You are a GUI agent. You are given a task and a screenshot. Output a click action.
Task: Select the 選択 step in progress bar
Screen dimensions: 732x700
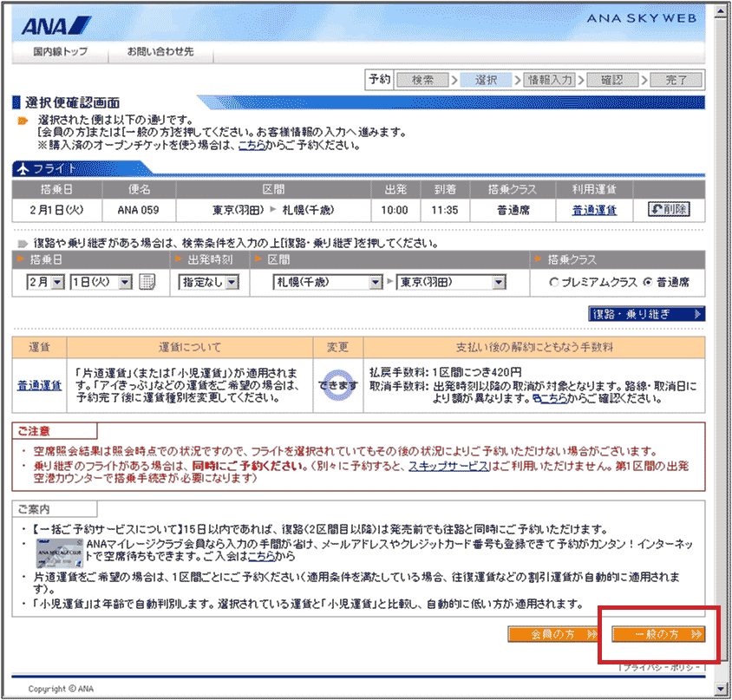click(486, 80)
